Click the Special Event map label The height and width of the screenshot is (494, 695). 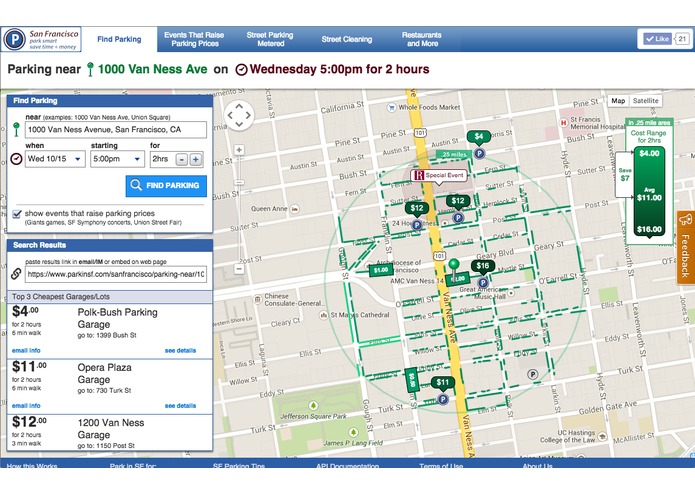point(439,175)
